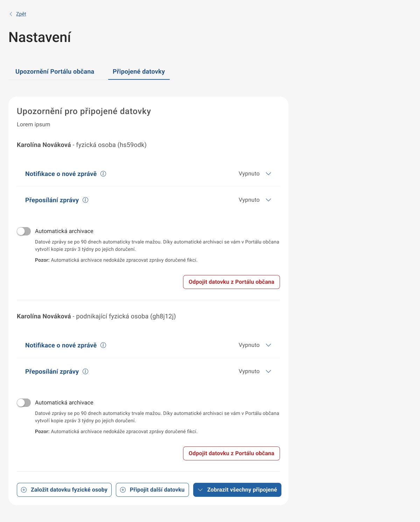This screenshot has width=420, height=522.
Task: Follow the Zpět link
Action: (21, 14)
